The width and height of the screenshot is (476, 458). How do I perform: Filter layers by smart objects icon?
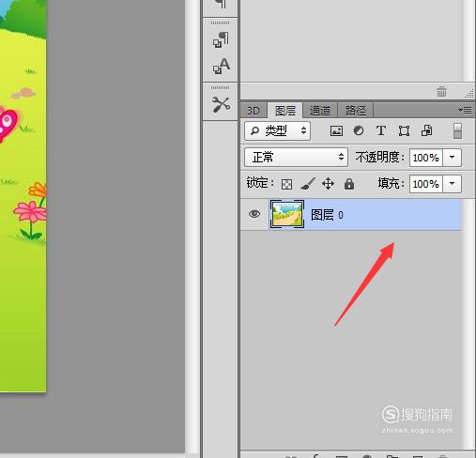pyautogui.click(x=427, y=130)
